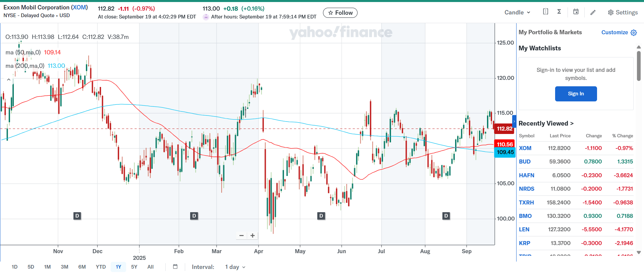Image resolution: width=644 pixels, height=276 pixels.
Task: Click the cyan 109.45 MA200 price tag
Action: click(505, 152)
